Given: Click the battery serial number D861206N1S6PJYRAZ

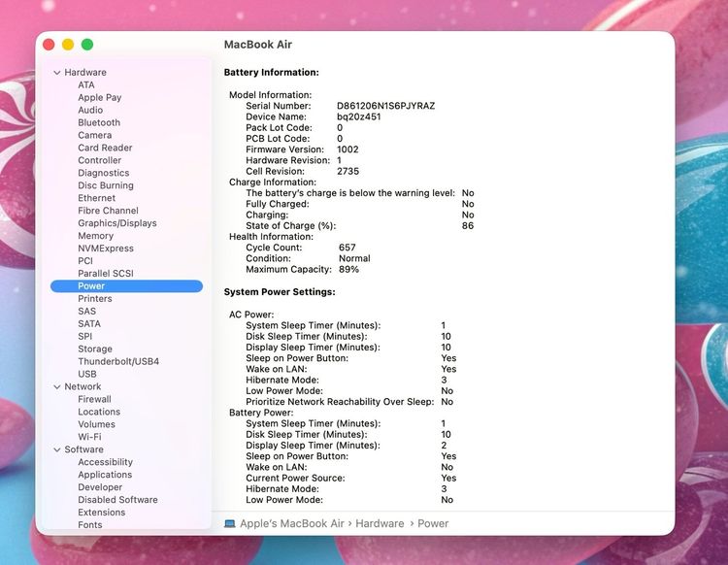Looking at the screenshot, I should 385,106.
